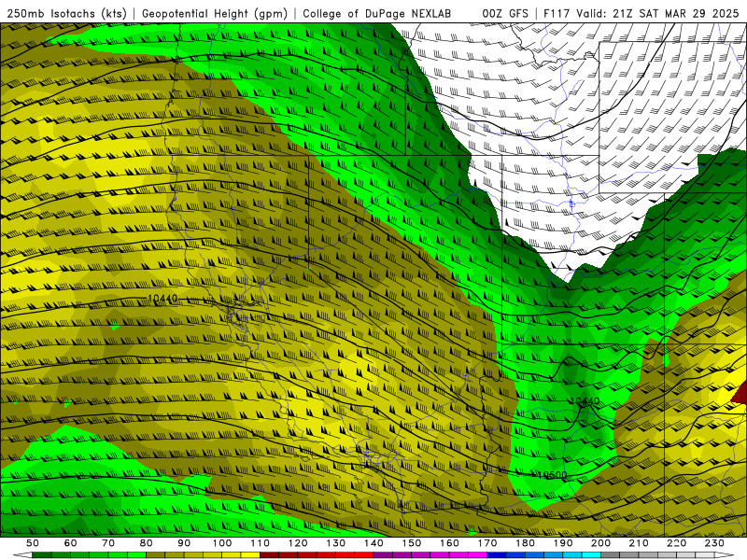Click the colorbar tick label 180
747x560 pixels.
coord(525,543)
